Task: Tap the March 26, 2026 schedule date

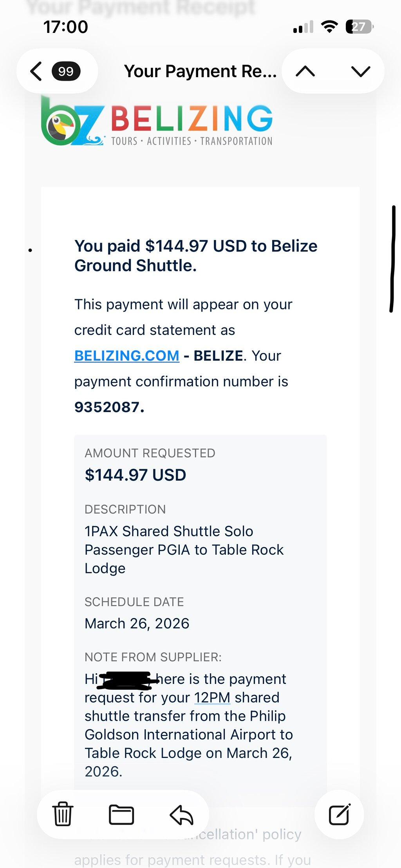Action: tap(137, 623)
